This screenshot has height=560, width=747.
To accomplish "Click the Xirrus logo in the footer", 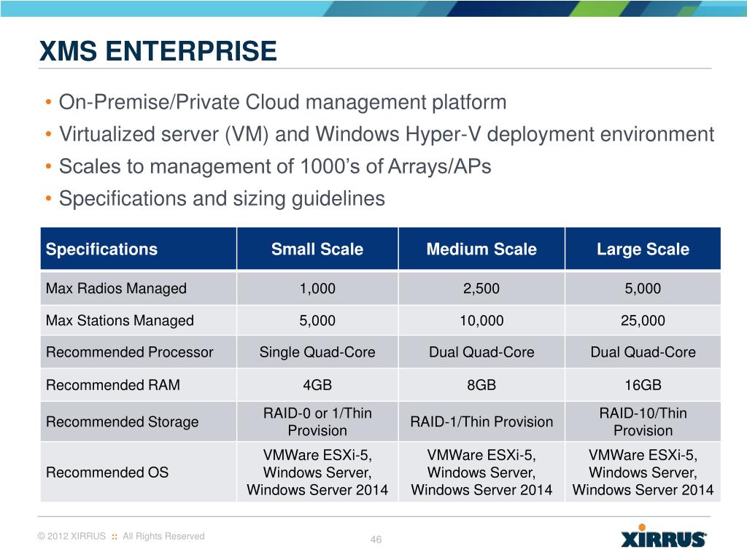I will click(x=664, y=536).
